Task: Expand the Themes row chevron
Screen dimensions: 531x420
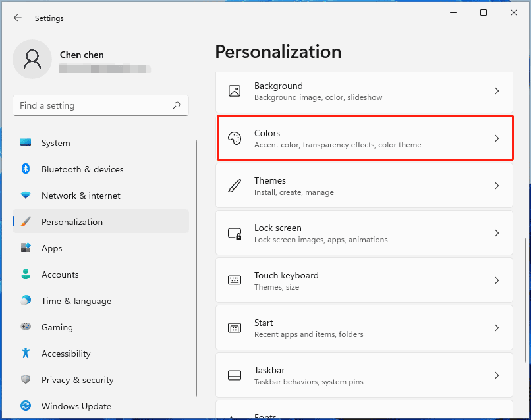Action: click(x=497, y=186)
